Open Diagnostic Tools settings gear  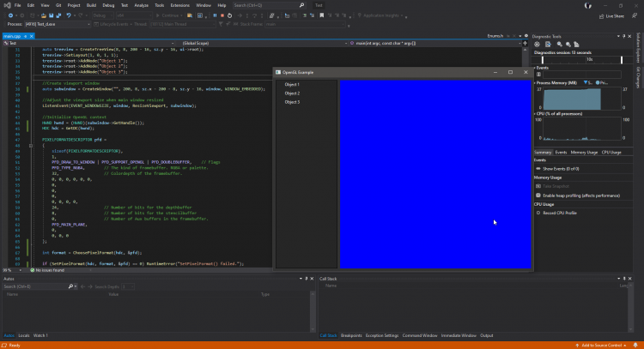pyautogui.click(x=538, y=43)
